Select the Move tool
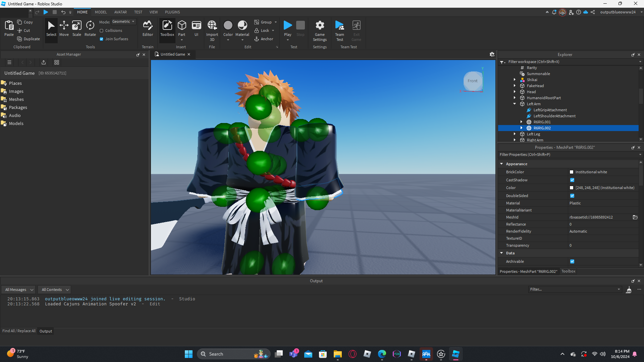 point(64,28)
